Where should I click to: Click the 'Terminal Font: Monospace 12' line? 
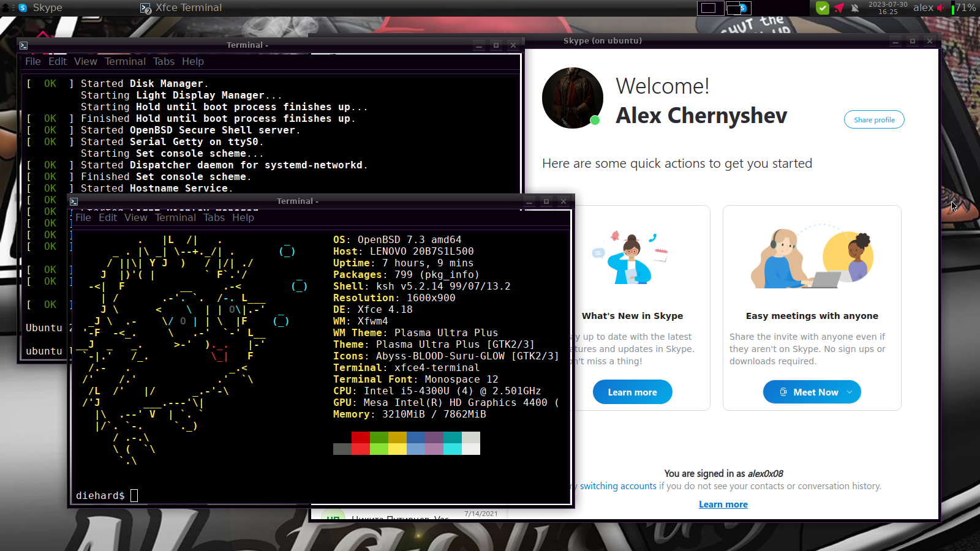[415, 380]
